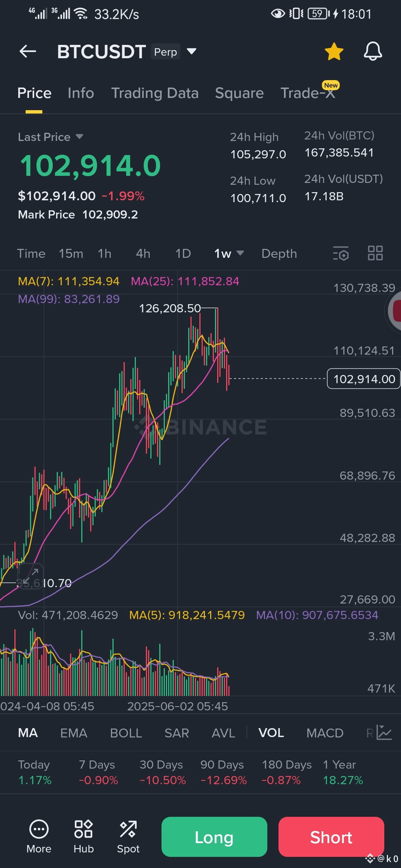401x868 pixels.
Task: Open price alert bell icon
Action: [x=373, y=51]
